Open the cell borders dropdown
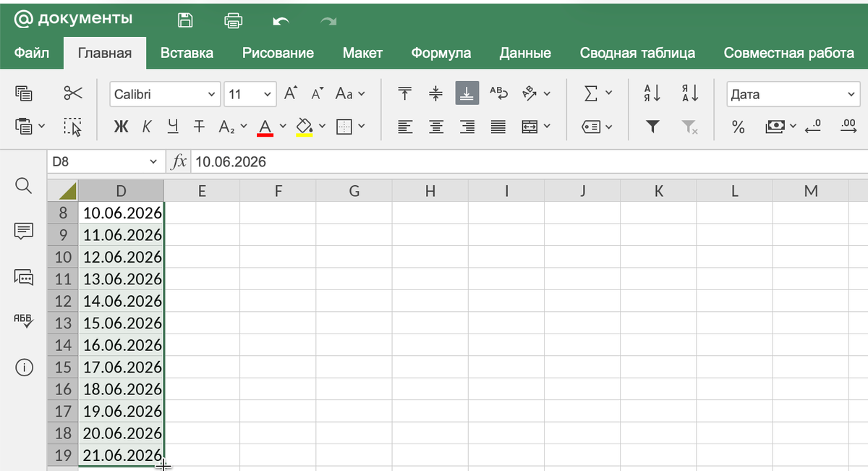This screenshot has width=868, height=471. coord(361,127)
